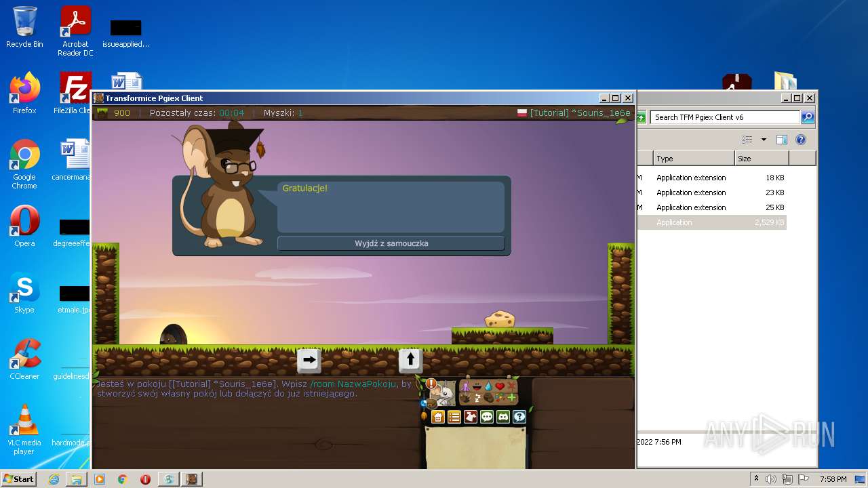Trigger the angry emote (red burst)
The image size is (868, 488).
point(511,386)
